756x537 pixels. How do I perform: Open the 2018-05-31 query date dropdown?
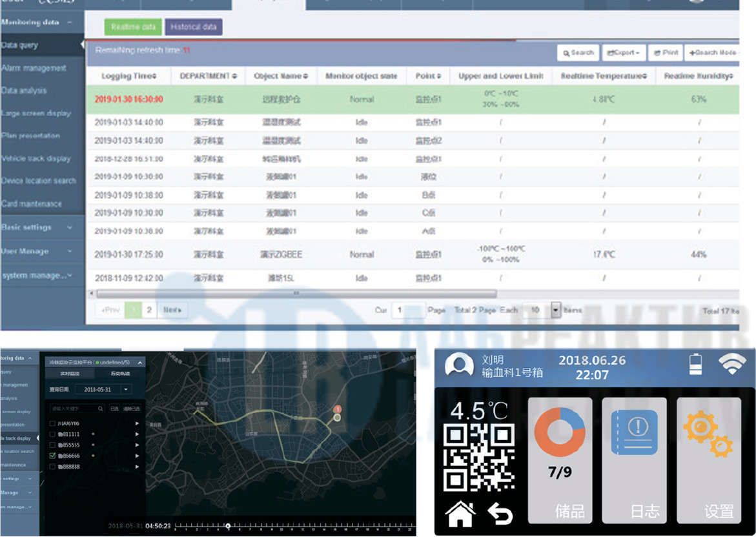coord(126,389)
